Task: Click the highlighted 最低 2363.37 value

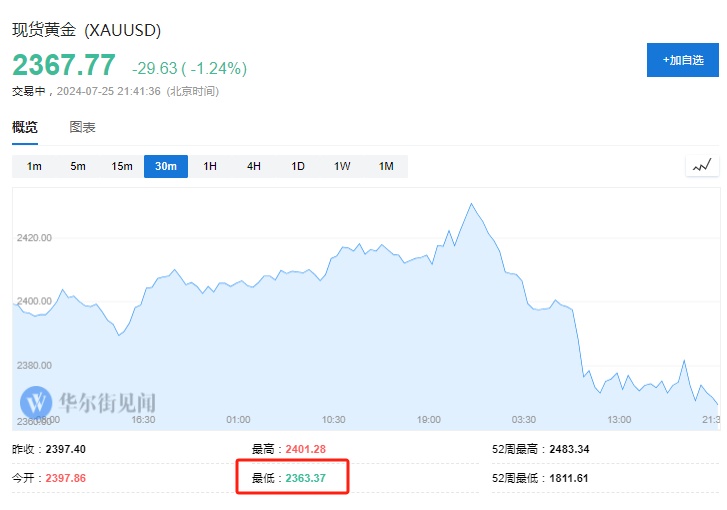Action: (305, 478)
